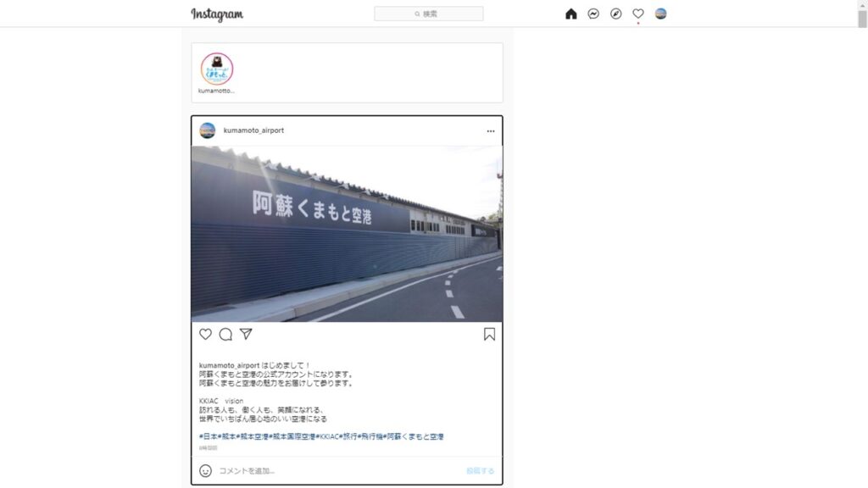Save post with bookmark icon
The height and width of the screenshot is (488, 868).
(x=489, y=334)
